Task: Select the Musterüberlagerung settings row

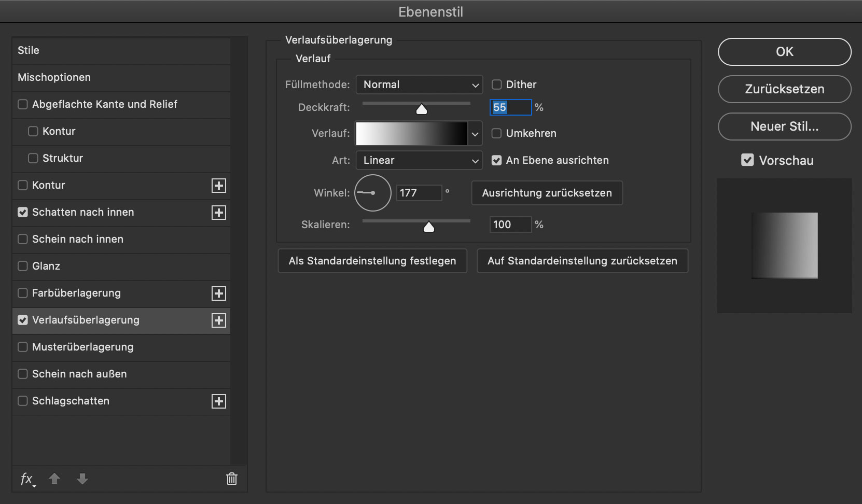Action: point(121,347)
